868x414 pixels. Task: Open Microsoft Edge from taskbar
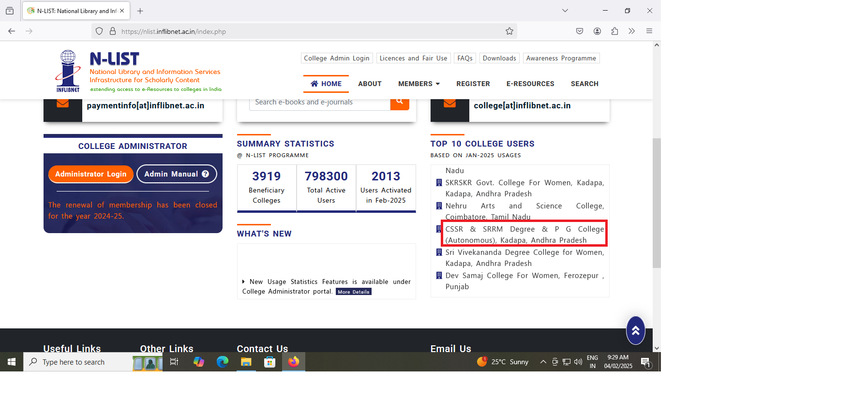(222, 362)
